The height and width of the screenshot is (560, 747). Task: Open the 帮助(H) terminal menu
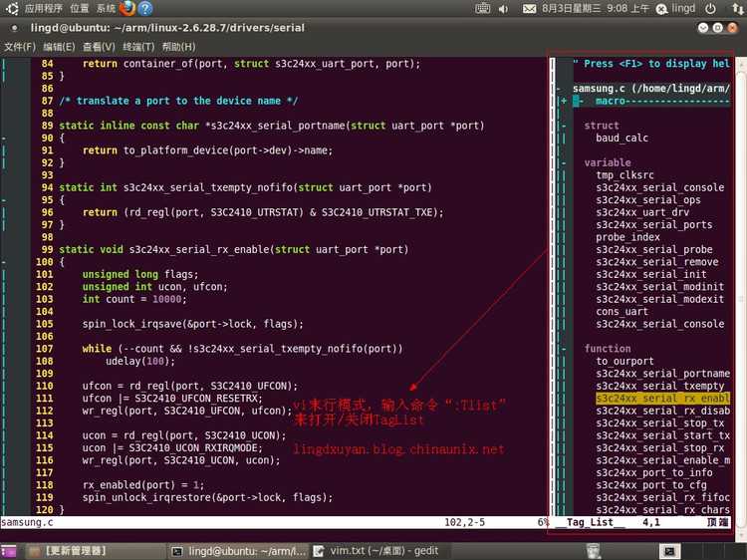[x=178, y=47]
